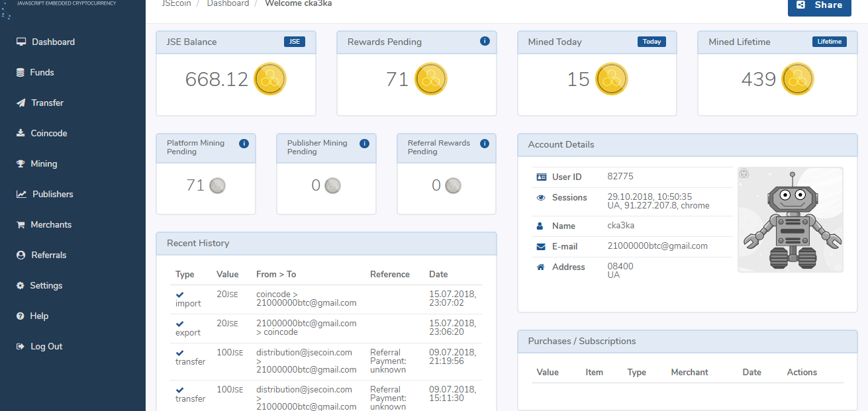Click the share icon inside Share button
The width and height of the screenshot is (868, 411).
click(x=801, y=5)
